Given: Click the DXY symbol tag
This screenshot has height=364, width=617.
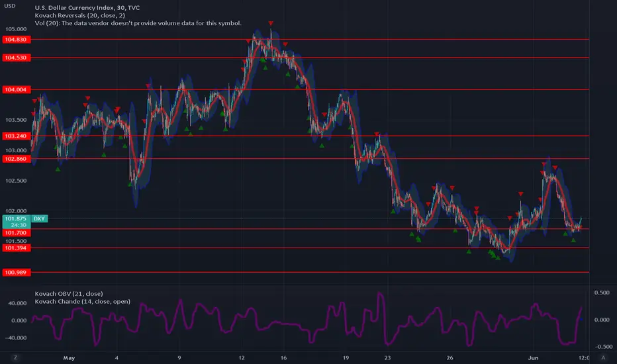Looking at the screenshot, I should [x=39, y=219].
